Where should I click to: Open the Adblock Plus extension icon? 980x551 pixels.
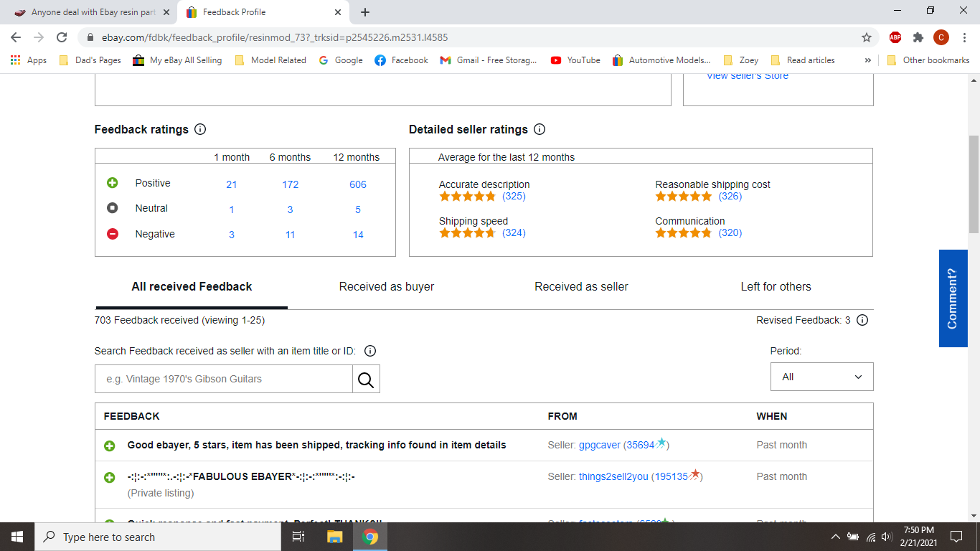click(895, 37)
